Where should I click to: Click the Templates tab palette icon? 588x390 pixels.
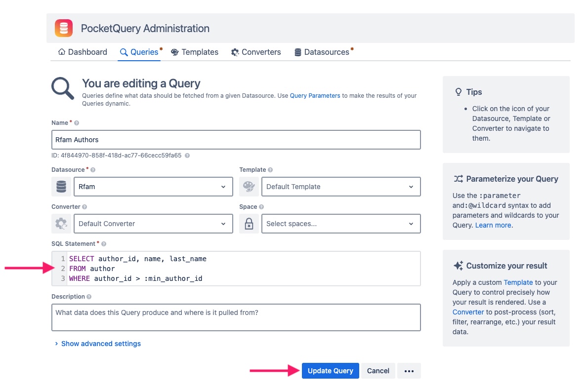(x=175, y=52)
